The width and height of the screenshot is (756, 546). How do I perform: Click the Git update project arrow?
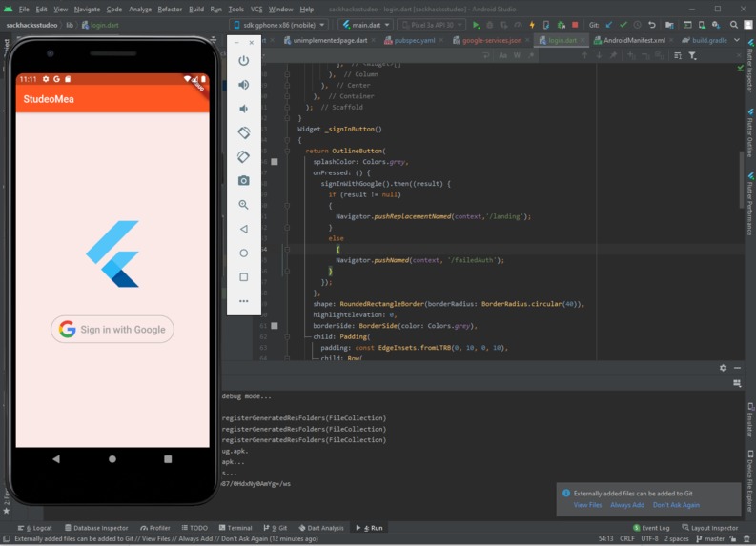tap(609, 25)
